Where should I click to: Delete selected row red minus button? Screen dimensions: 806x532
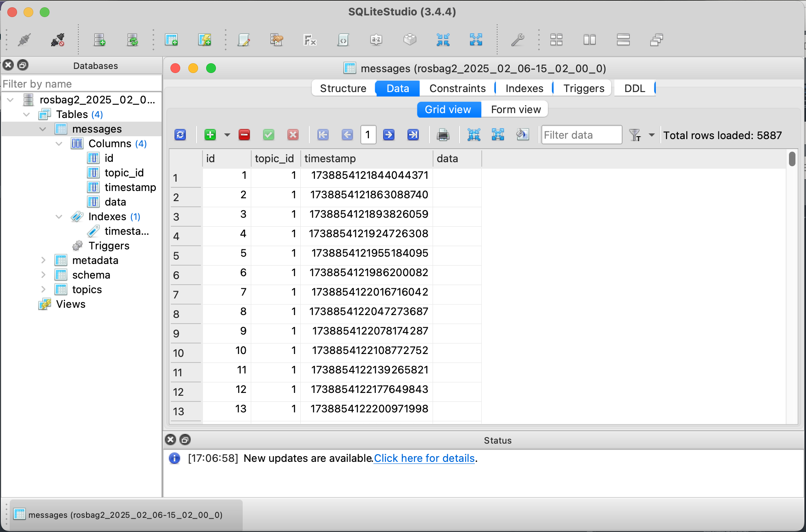(x=244, y=135)
